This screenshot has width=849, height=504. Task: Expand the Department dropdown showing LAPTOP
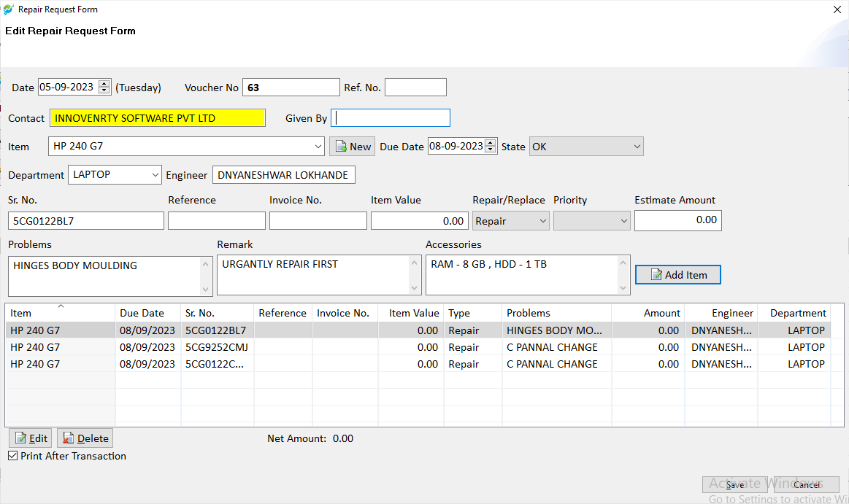[155, 174]
